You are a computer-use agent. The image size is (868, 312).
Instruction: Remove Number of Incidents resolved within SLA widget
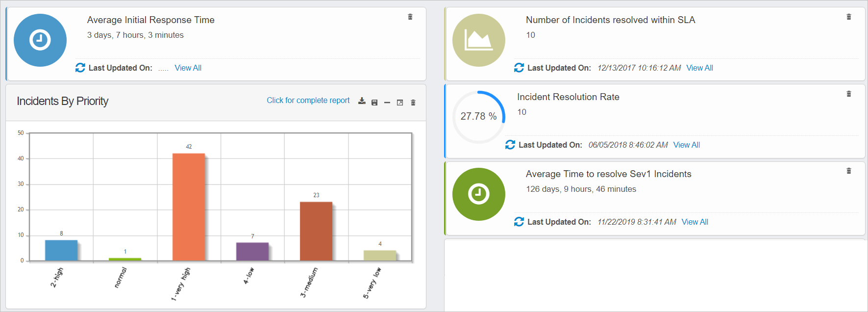pyautogui.click(x=849, y=17)
